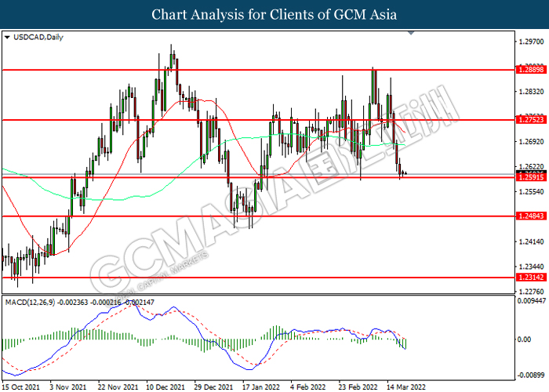This screenshot has width=549, height=392.
Task: Click the chart shift triangle marker at top
Action: coord(411,33)
